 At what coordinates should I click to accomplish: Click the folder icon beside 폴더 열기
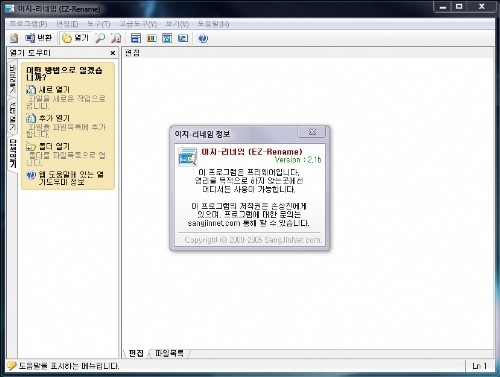31,146
